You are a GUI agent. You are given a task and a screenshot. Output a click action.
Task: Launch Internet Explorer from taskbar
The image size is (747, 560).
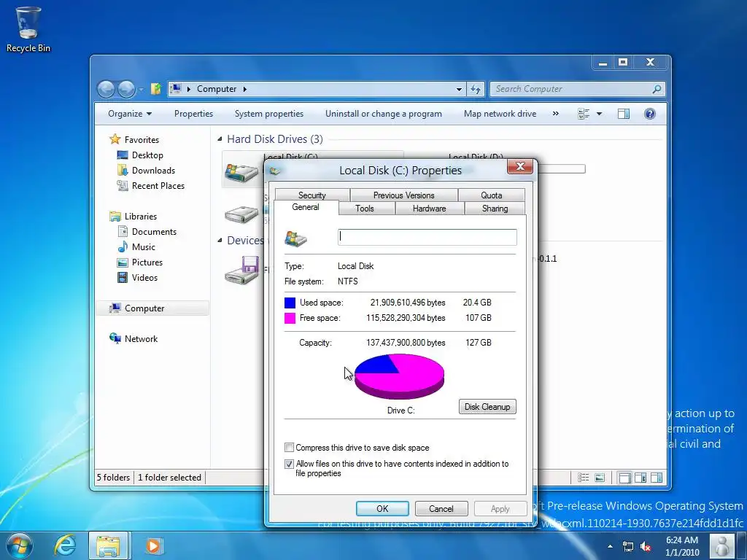coord(65,545)
